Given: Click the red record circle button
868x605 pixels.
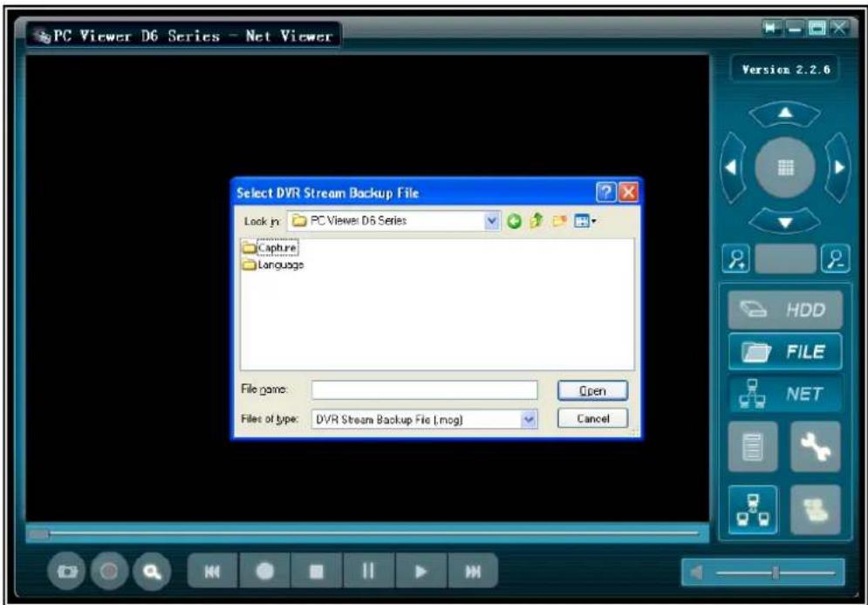Looking at the screenshot, I should coord(110,571).
